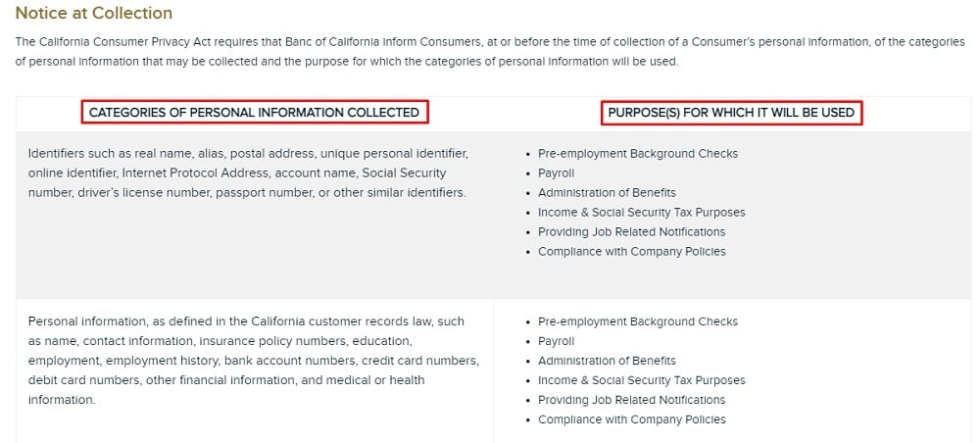
Task: Click Administration of Benefits in second row
Action: pyautogui.click(x=607, y=361)
